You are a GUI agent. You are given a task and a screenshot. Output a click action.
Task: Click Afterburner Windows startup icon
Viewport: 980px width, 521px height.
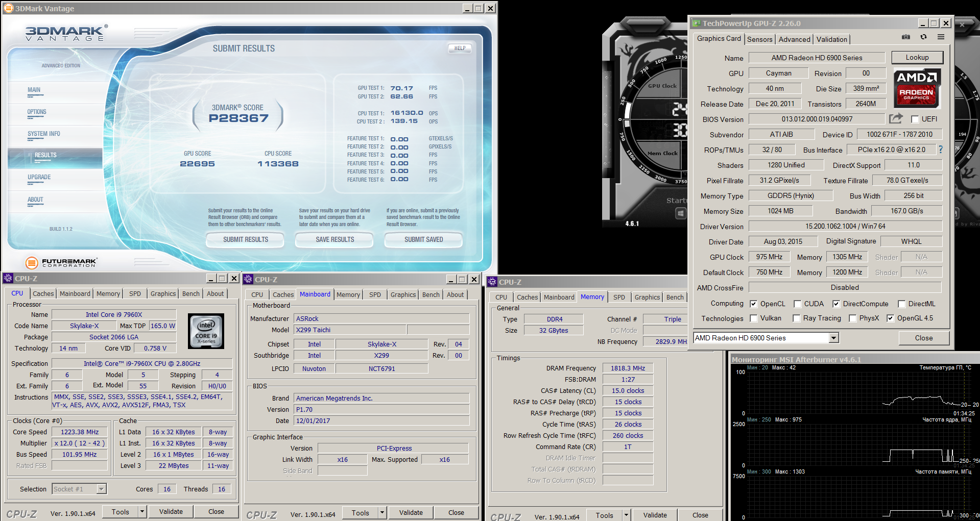(681, 213)
